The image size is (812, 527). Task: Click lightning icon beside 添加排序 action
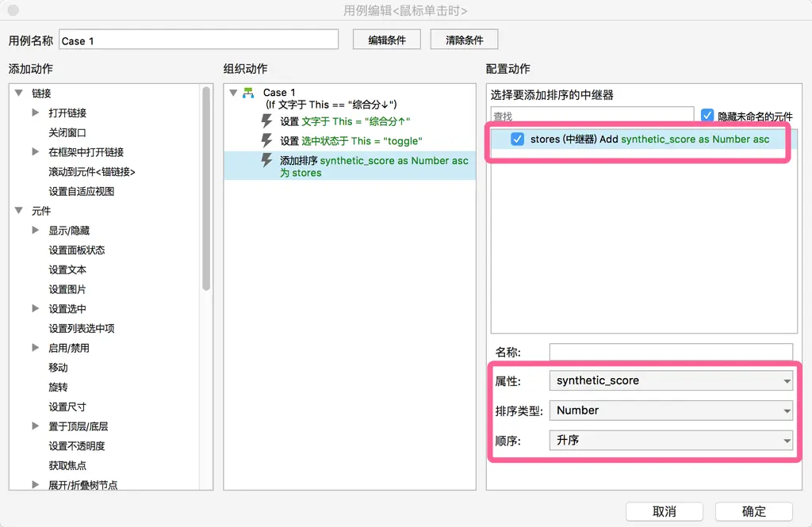tap(267, 161)
